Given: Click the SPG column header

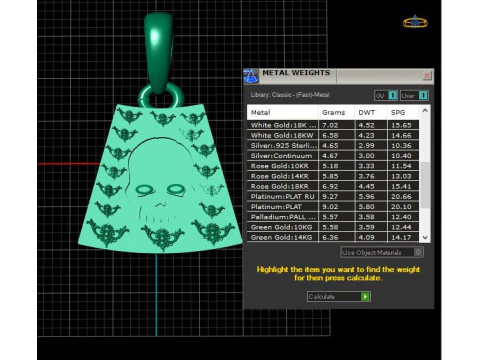Looking at the screenshot, I should [x=403, y=113].
